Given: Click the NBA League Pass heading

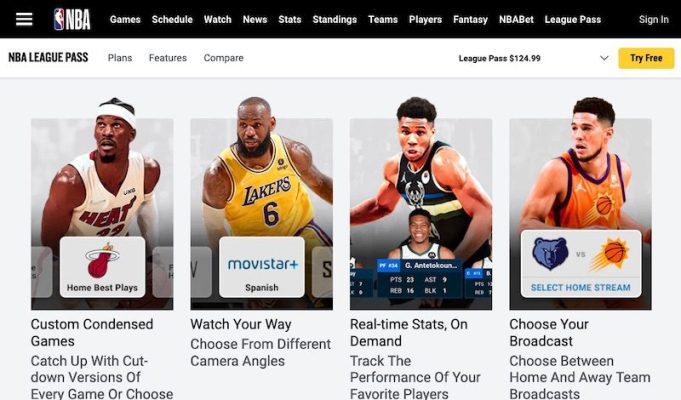Looking at the screenshot, I should coord(48,58).
